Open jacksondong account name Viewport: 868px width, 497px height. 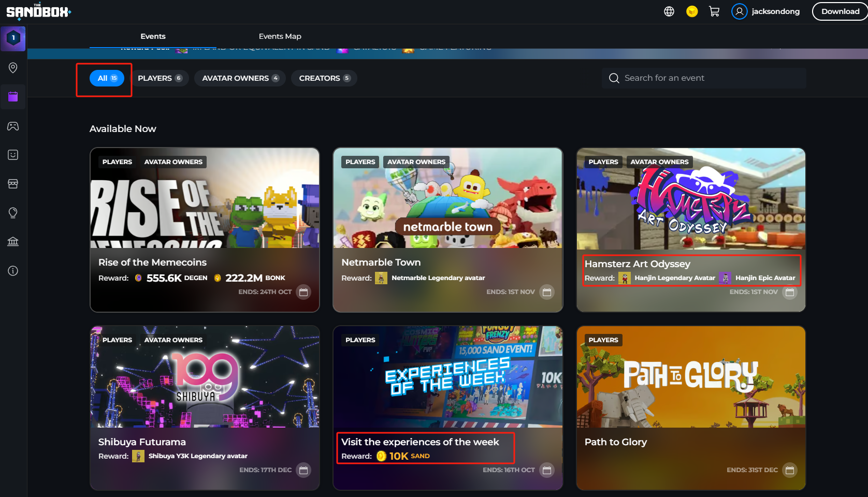click(x=775, y=11)
